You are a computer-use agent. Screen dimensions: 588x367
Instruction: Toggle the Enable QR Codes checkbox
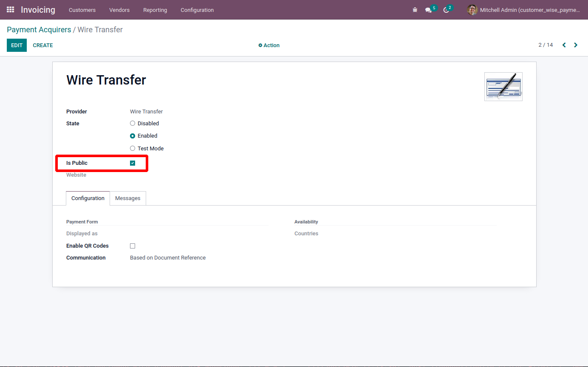133,246
